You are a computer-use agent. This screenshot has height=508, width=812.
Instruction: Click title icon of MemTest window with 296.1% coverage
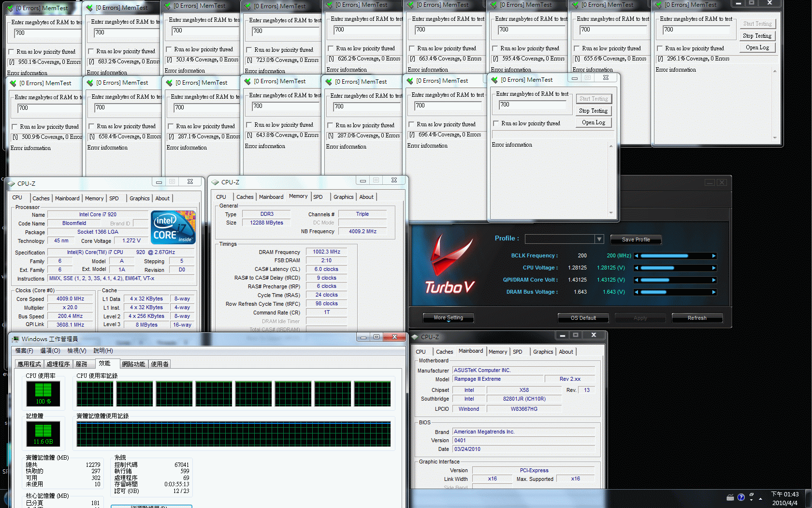(658, 5)
